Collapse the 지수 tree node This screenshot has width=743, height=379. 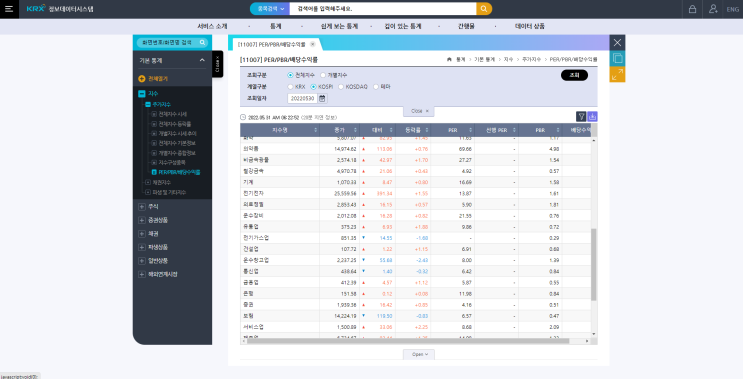(x=141, y=94)
